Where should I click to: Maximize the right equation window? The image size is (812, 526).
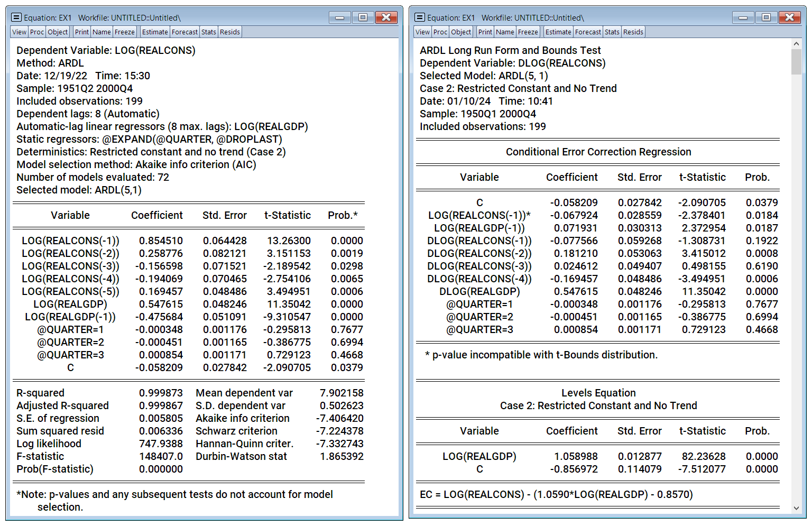tap(766, 17)
